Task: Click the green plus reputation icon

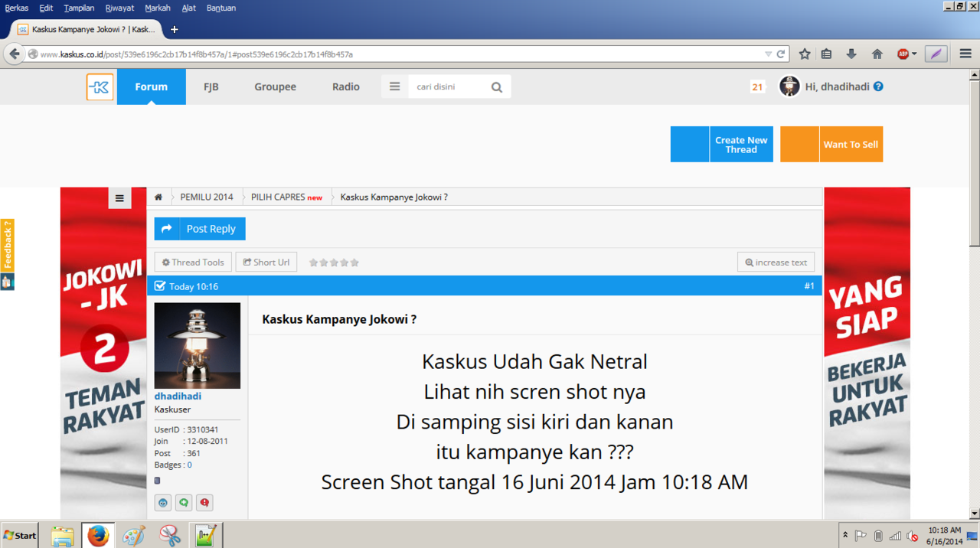Action: click(x=184, y=503)
